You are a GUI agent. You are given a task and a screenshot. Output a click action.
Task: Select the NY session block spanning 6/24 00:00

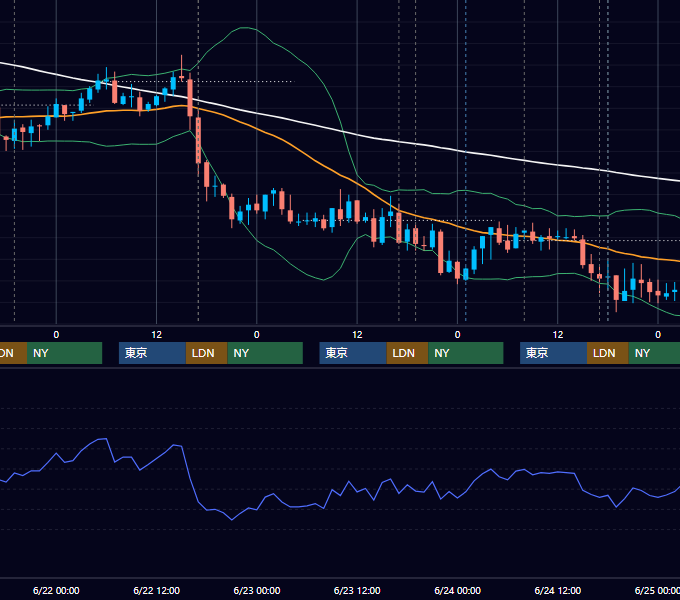click(x=466, y=353)
